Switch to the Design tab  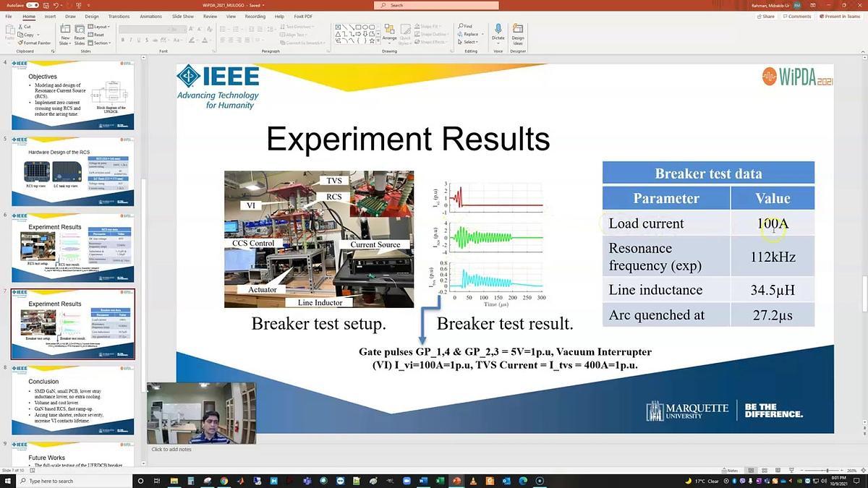92,16
